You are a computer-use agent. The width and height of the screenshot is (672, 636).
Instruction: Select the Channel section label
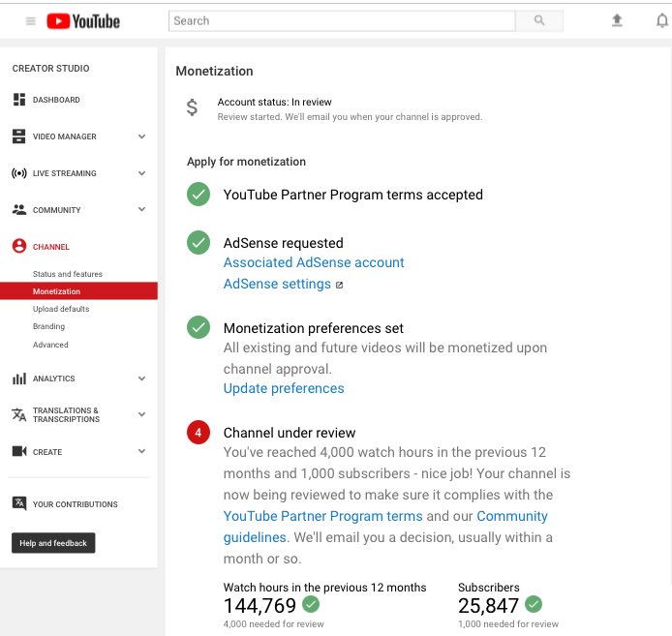(51, 247)
